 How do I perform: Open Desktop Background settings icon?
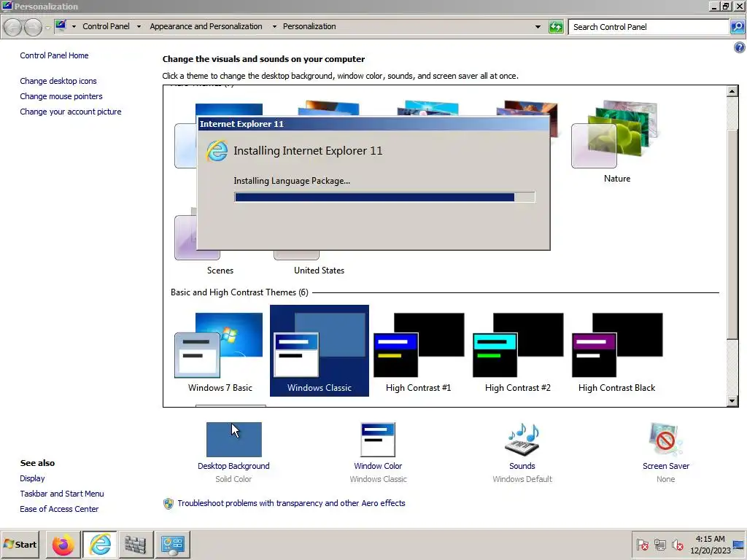point(234,439)
